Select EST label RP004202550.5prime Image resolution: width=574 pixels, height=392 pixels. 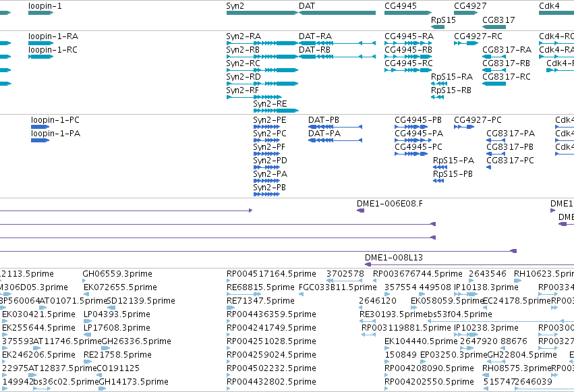[429, 382]
